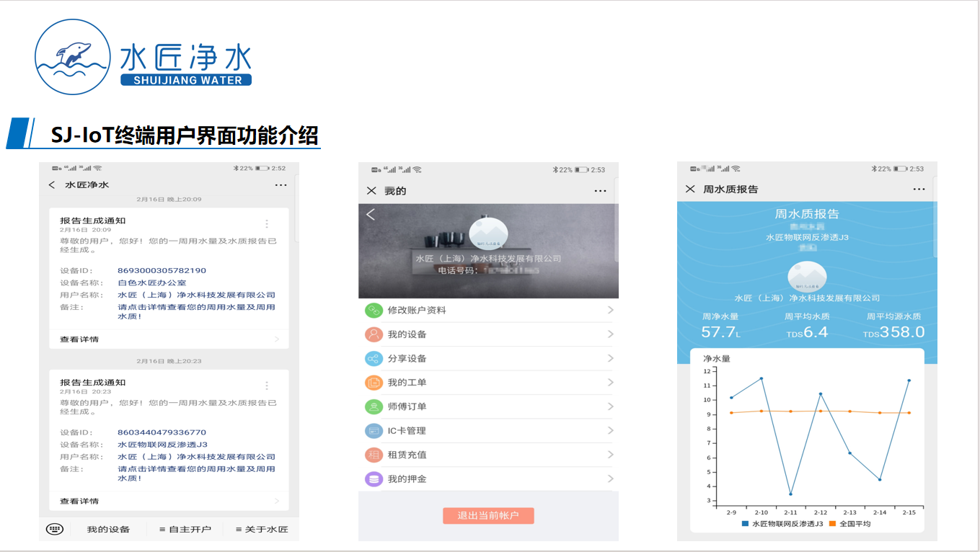The height and width of the screenshot is (552, 980).
Task: Close the 周水质报告 page with X
Action: [690, 190]
